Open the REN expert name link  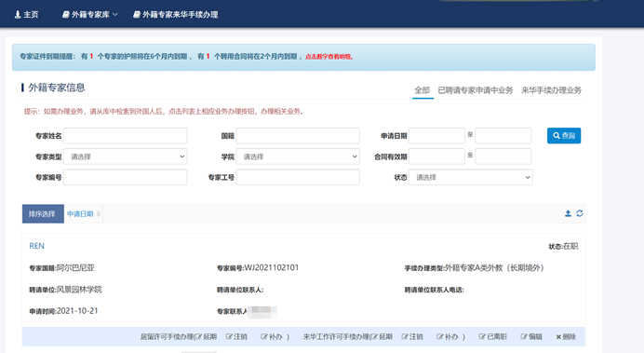click(36, 246)
